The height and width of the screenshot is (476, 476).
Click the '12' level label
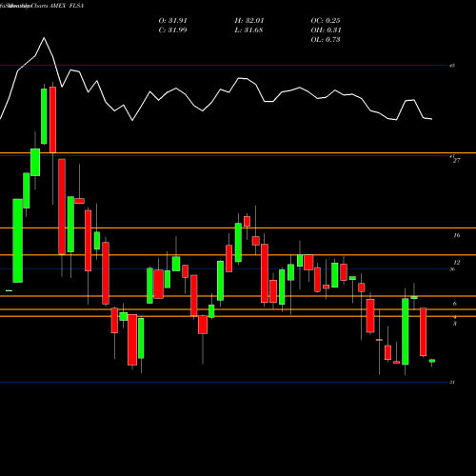[457, 263]
